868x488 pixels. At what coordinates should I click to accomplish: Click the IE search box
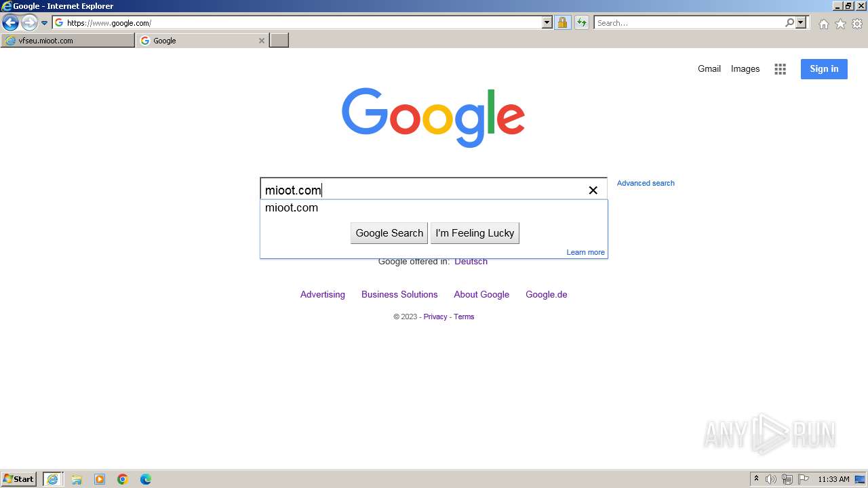pyautogui.click(x=689, y=23)
